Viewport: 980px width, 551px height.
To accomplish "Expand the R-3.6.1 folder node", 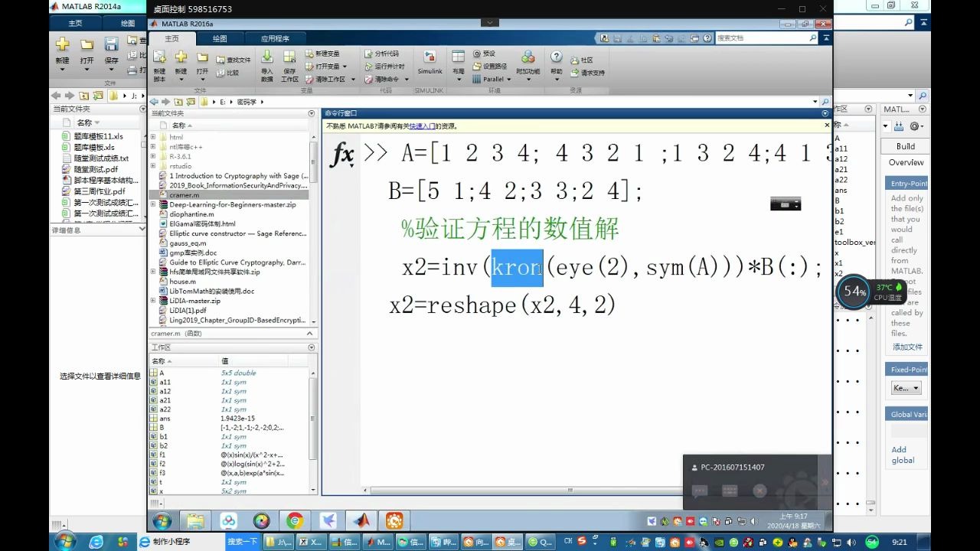I will coord(153,156).
